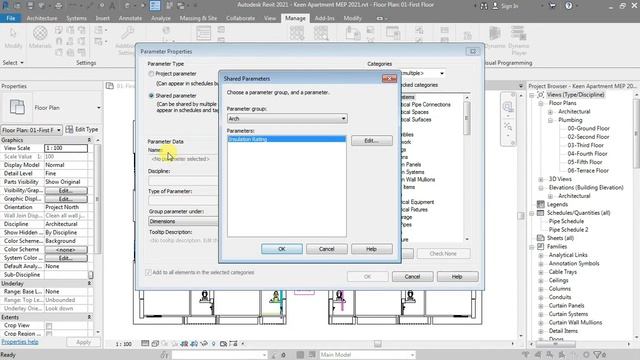Open Pipe Schedule 2 in Project Browser
This screenshot has height=360, width=640.
(x=568, y=230)
